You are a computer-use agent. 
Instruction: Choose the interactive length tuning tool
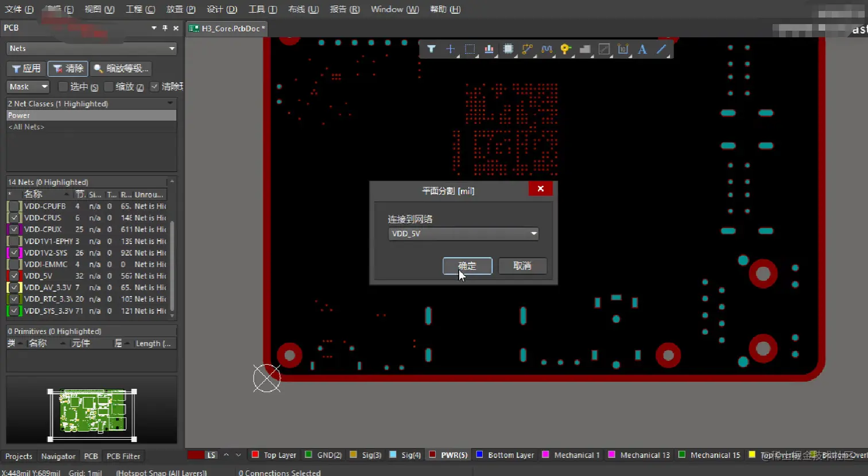point(547,49)
